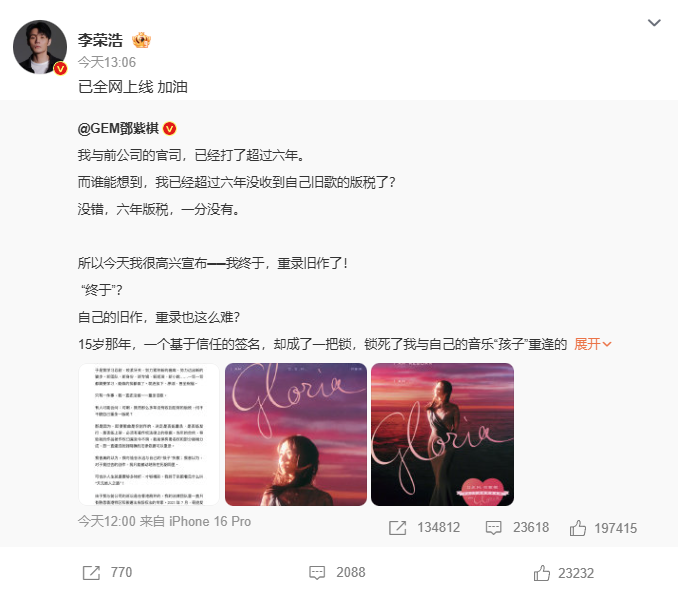Open the @GEM鄧紫棋 profile link
Screen dimensions: 678x594
point(118,128)
